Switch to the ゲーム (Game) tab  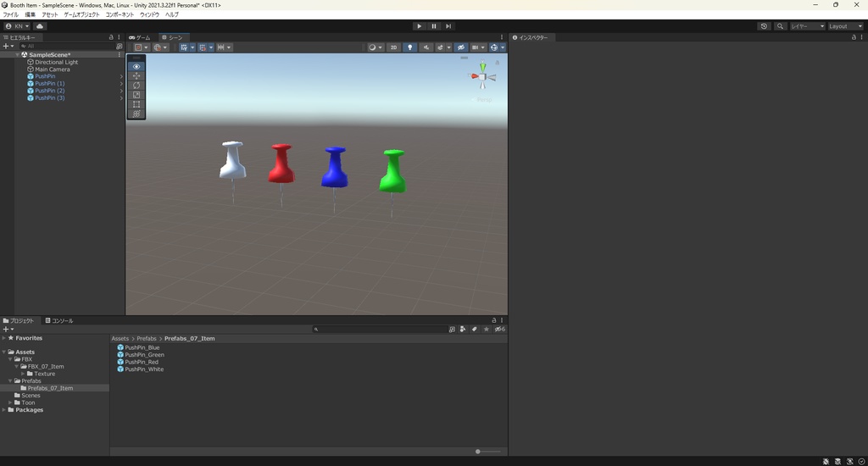point(140,37)
